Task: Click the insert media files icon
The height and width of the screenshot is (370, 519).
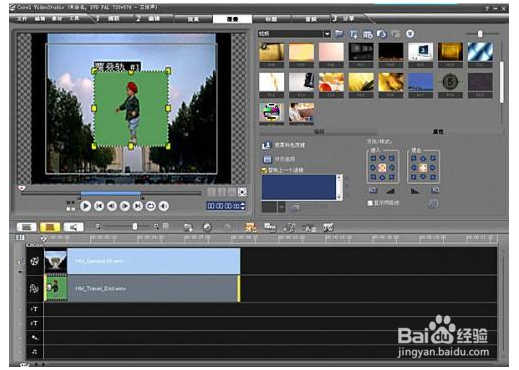Action: coord(188,227)
